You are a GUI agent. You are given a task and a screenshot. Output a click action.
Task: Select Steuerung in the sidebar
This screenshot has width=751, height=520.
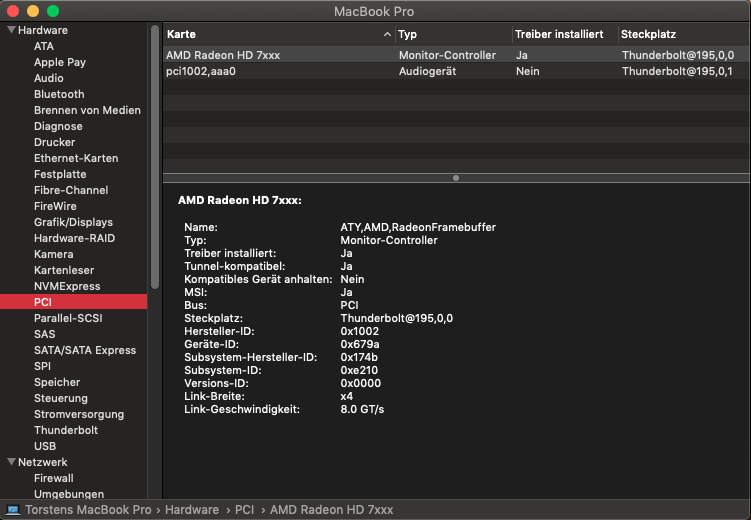tap(61, 398)
